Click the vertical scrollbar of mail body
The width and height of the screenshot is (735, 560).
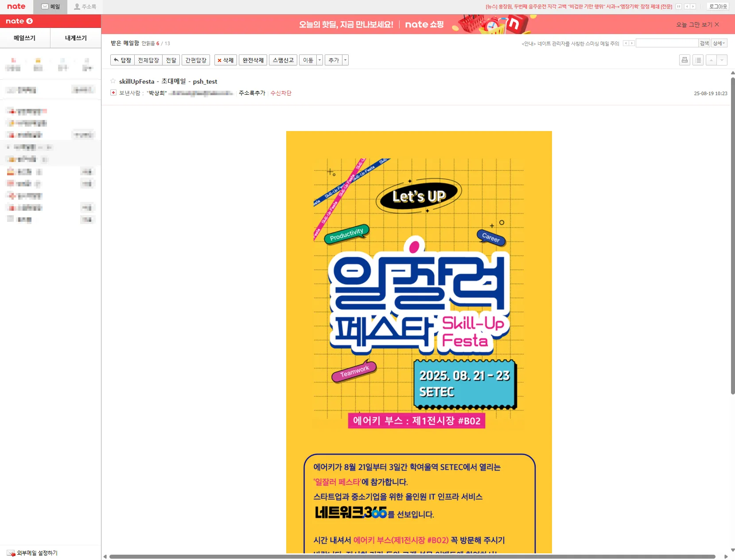[x=733, y=236]
